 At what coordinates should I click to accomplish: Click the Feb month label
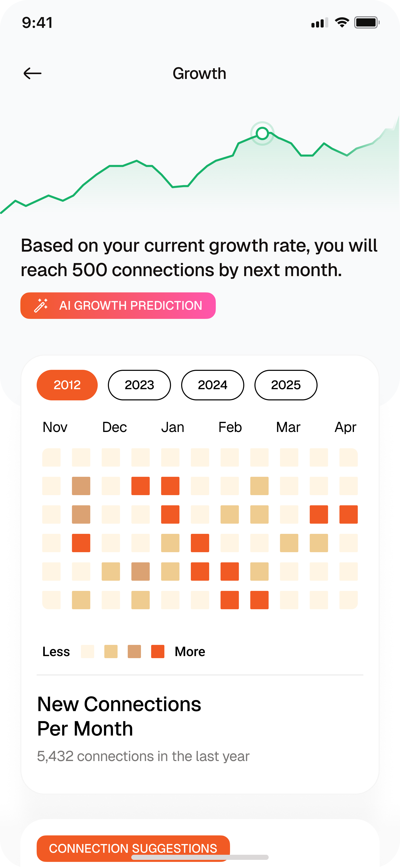point(230,427)
